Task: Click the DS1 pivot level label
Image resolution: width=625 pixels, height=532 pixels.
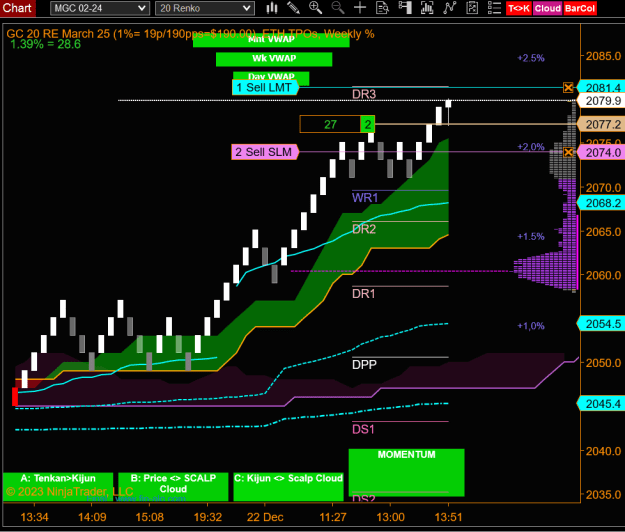Action: (363, 430)
